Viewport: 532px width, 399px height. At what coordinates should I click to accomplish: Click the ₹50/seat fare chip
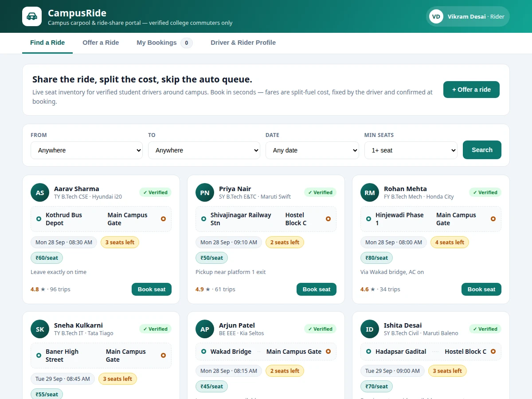coord(211,258)
